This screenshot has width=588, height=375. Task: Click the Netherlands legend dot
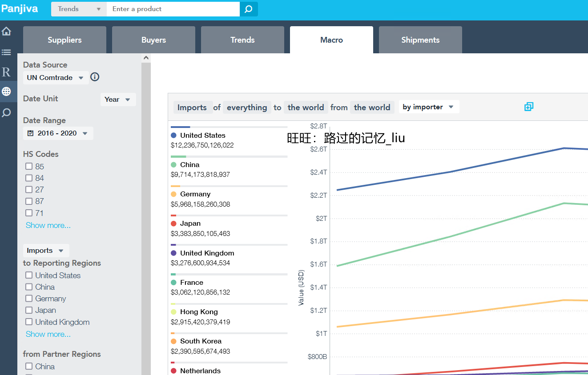coord(173,371)
